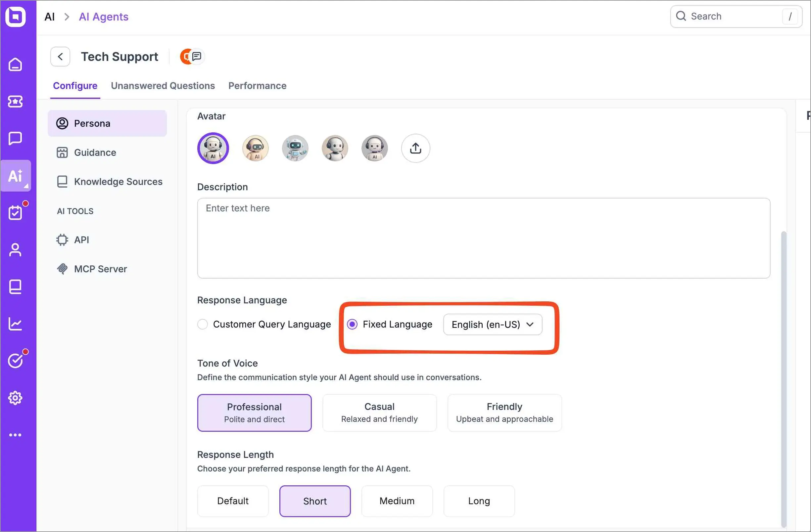The image size is (811, 532).
Task: Click the avatar upload icon
Action: coord(415,148)
